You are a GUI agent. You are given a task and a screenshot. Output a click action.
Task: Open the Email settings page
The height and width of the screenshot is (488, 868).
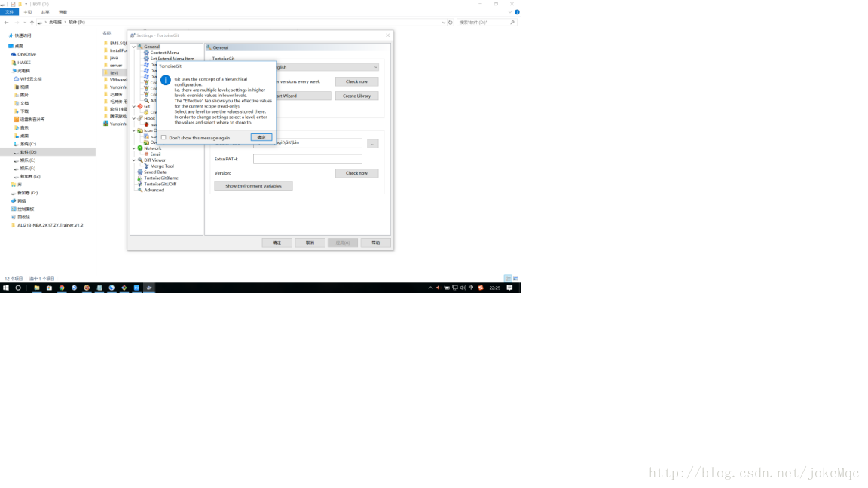point(155,154)
